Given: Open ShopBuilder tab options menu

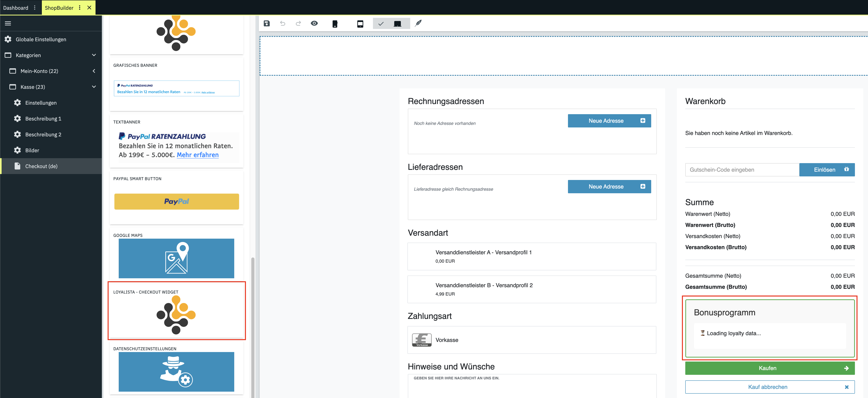Looking at the screenshot, I should click(x=79, y=7).
